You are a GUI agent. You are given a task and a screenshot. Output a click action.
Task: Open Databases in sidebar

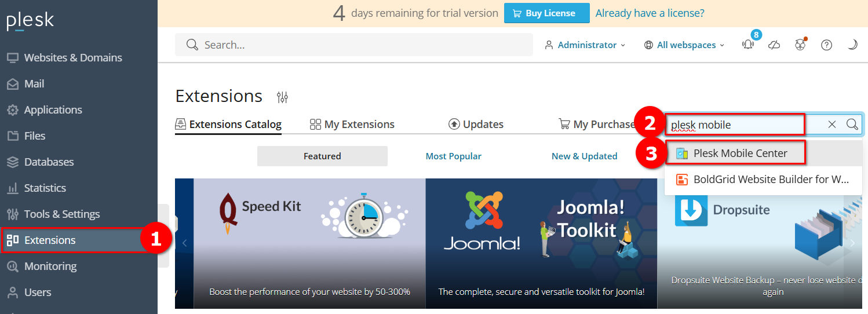point(49,162)
